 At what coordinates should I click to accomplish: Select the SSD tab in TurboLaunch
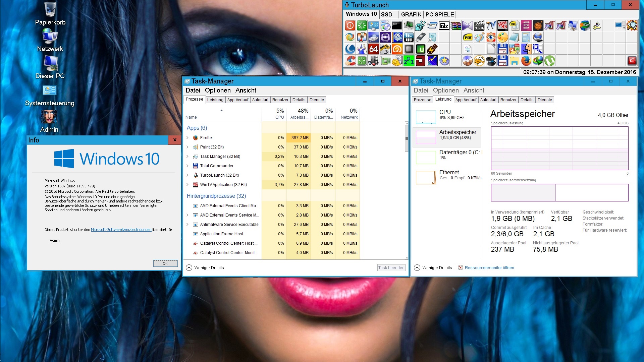click(x=386, y=14)
